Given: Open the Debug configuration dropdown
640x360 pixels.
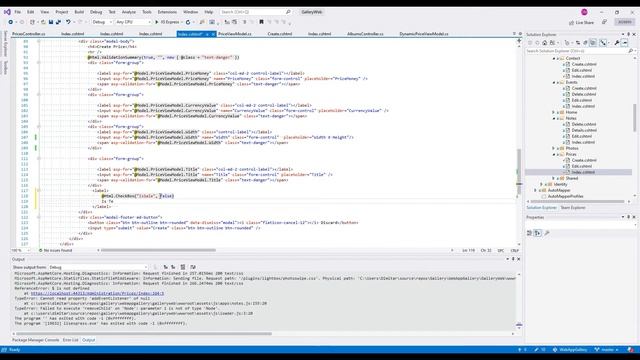Looking at the screenshot, I should click(x=102, y=22).
